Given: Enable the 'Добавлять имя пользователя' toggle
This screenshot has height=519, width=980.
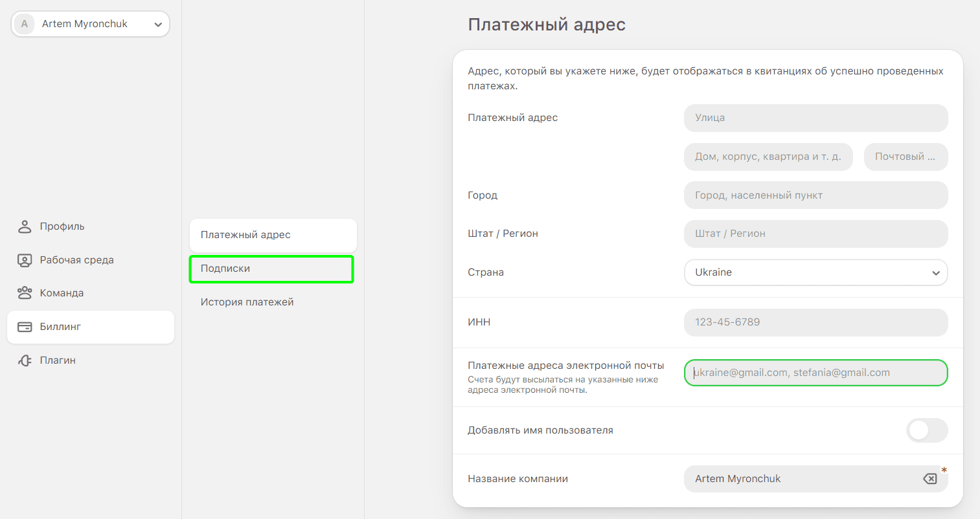Looking at the screenshot, I should point(926,430).
